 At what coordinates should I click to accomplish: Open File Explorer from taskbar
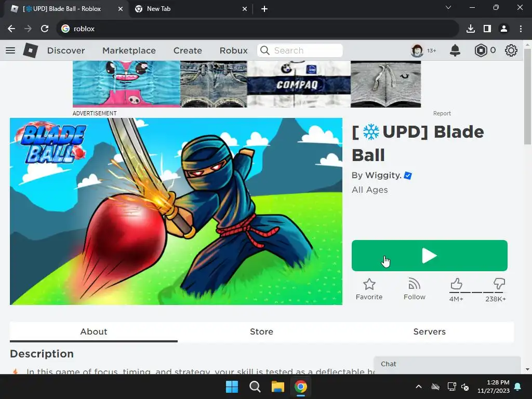tap(277, 387)
